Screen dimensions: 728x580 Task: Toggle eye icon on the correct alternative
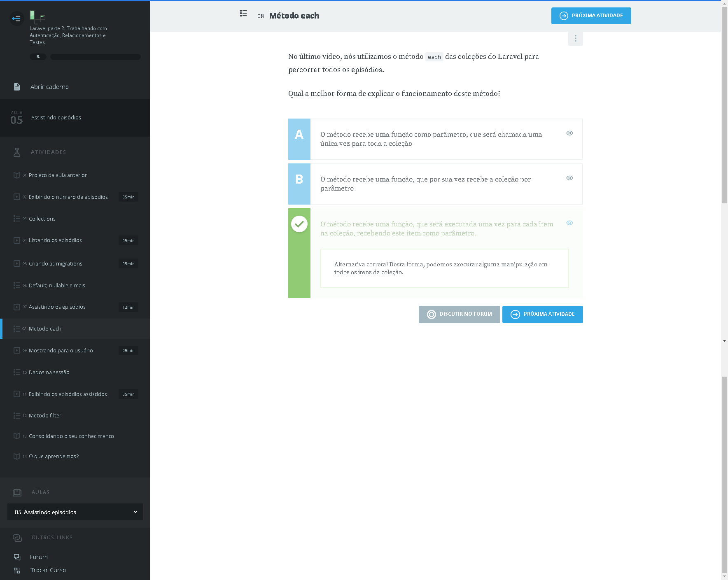[569, 223]
